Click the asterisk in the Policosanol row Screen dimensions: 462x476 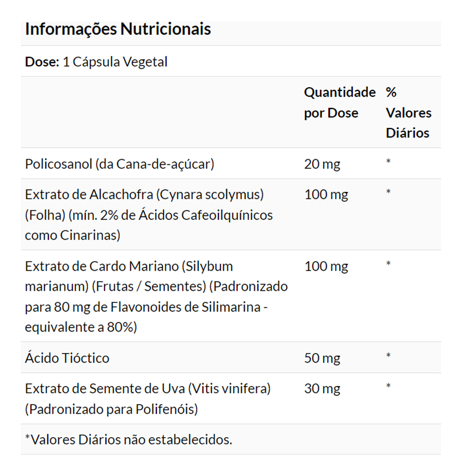pos(389,161)
